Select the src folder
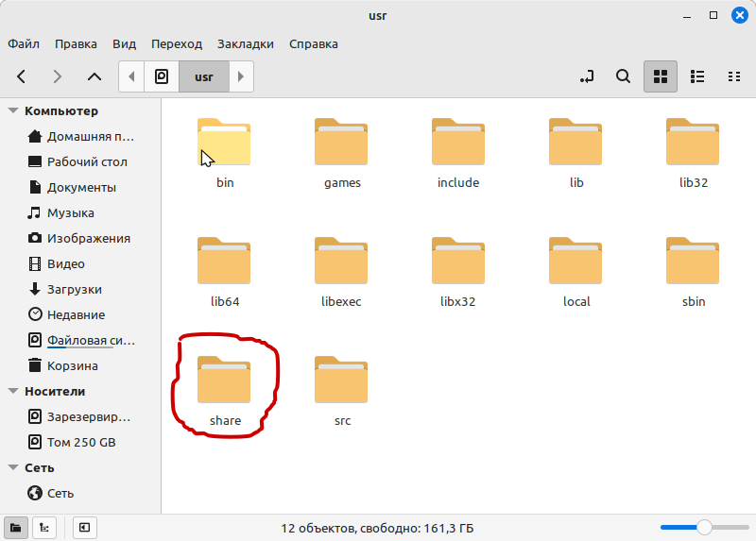756x541 pixels. coord(341,391)
